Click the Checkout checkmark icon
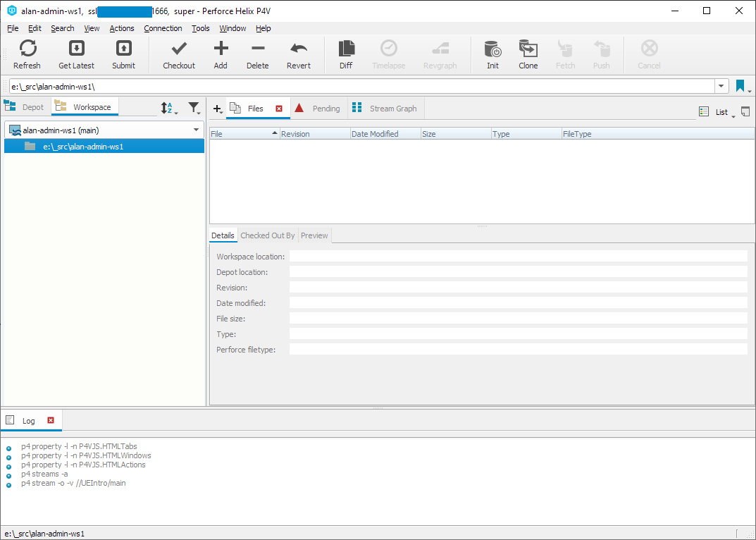Image resolution: width=756 pixels, height=540 pixels. 179,48
